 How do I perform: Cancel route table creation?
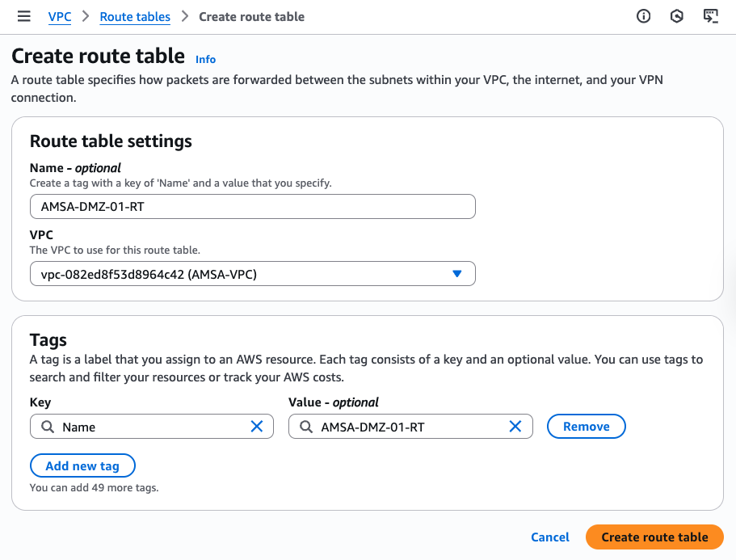550,537
